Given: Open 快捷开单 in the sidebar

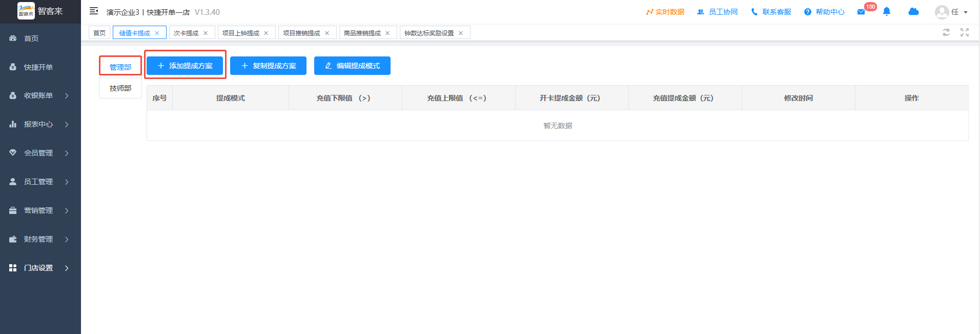Looking at the screenshot, I should point(40,67).
